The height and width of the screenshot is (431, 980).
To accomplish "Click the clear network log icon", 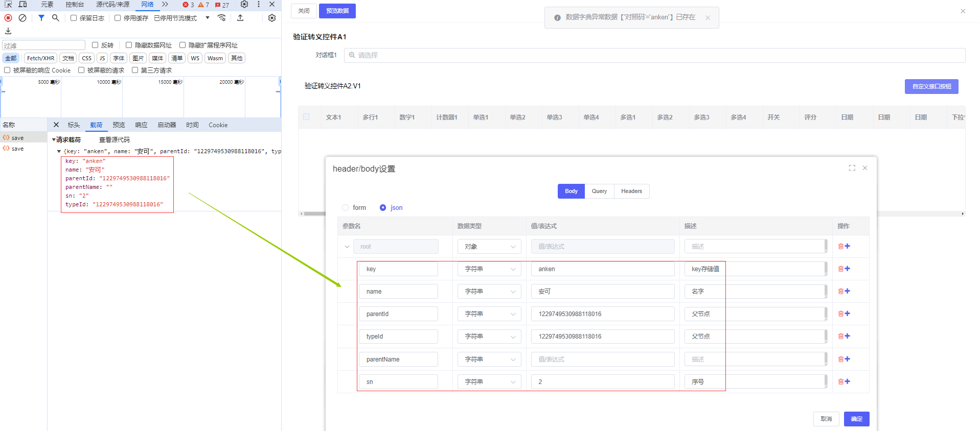I will 22,18.
